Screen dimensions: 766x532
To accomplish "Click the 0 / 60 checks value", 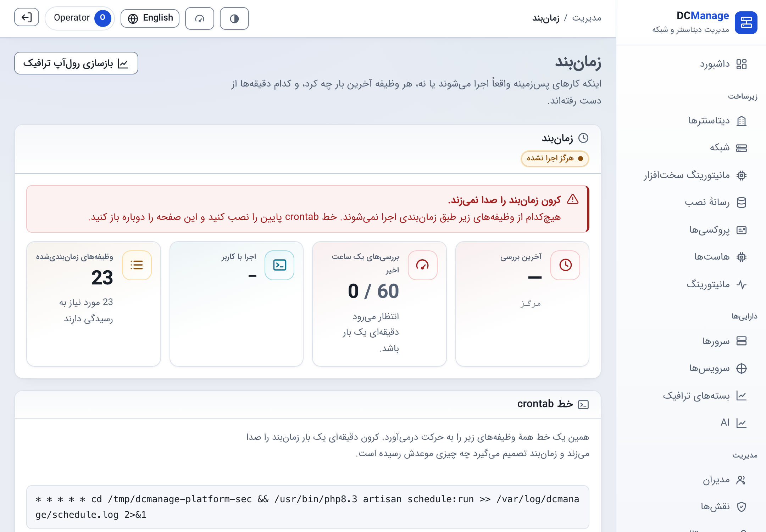I will point(373,291).
